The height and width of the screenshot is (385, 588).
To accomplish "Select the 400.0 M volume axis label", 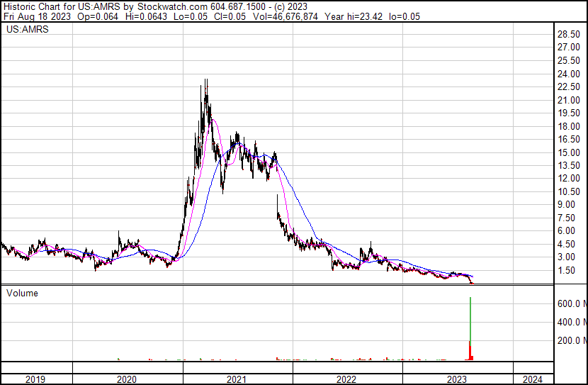I will (x=568, y=322).
